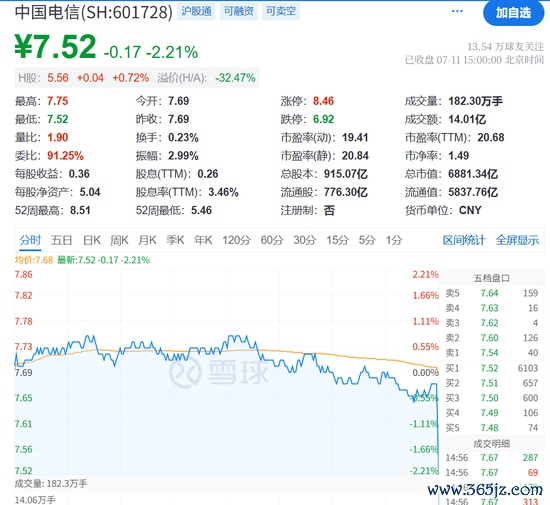The height and width of the screenshot is (505, 550).
Task: Click the 成交量 value 182.30万手
Action: click(x=475, y=101)
